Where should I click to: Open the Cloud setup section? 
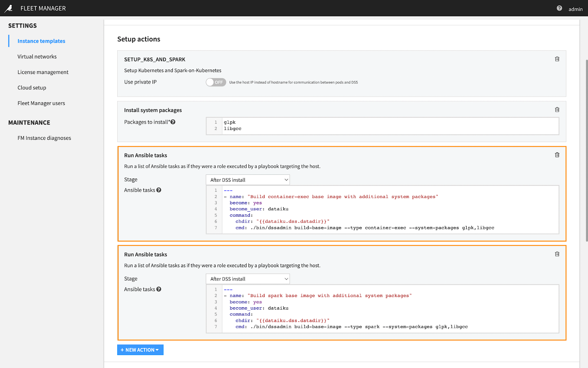(x=32, y=88)
